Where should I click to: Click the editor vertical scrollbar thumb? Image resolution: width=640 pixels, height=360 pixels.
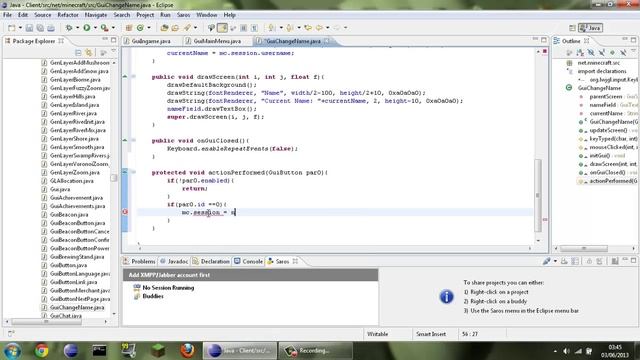pyautogui.click(x=538, y=195)
